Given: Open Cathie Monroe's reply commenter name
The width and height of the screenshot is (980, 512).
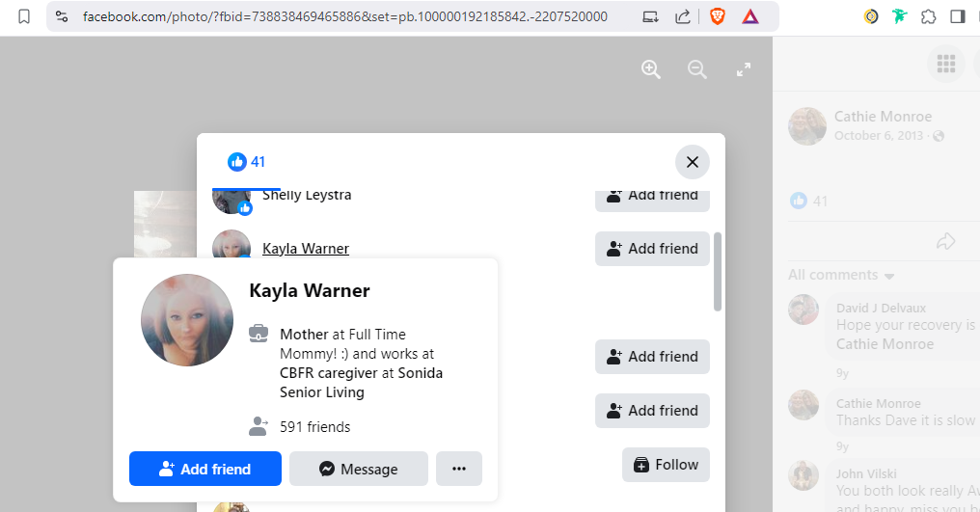Looking at the screenshot, I should (878, 404).
